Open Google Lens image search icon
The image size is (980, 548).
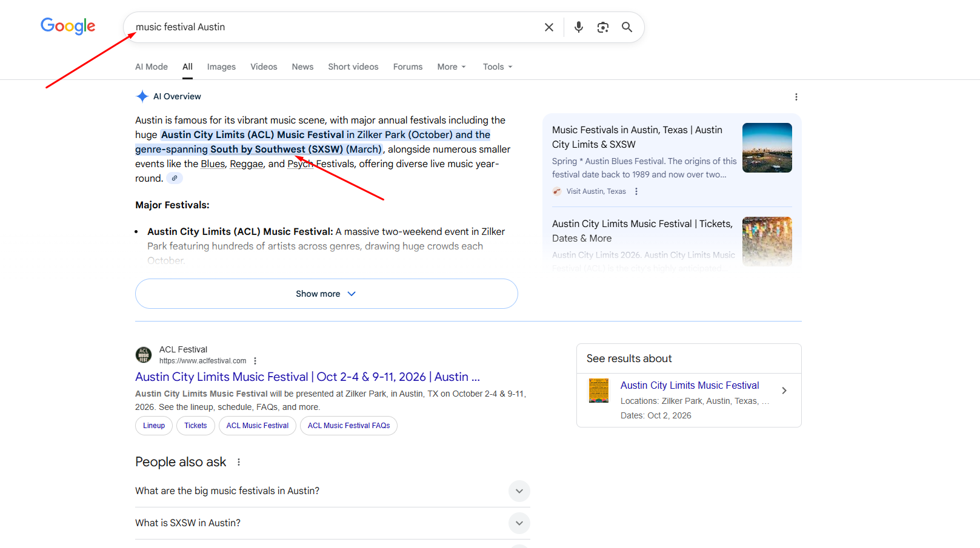tap(602, 27)
